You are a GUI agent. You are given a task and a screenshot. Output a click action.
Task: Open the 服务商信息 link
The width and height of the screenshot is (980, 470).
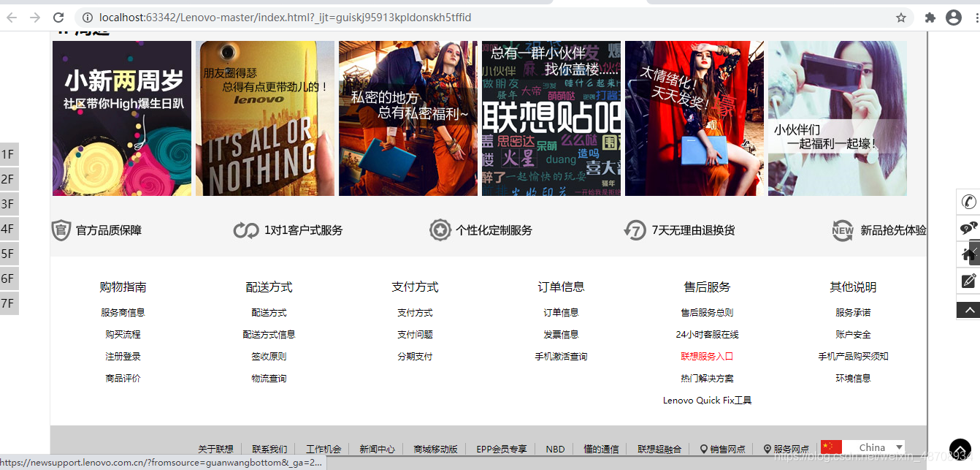pyautogui.click(x=123, y=312)
